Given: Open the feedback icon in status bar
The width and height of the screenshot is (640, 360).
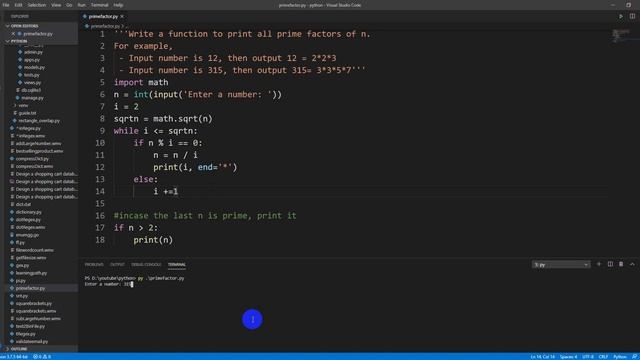Looking at the screenshot, I should point(635,357).
